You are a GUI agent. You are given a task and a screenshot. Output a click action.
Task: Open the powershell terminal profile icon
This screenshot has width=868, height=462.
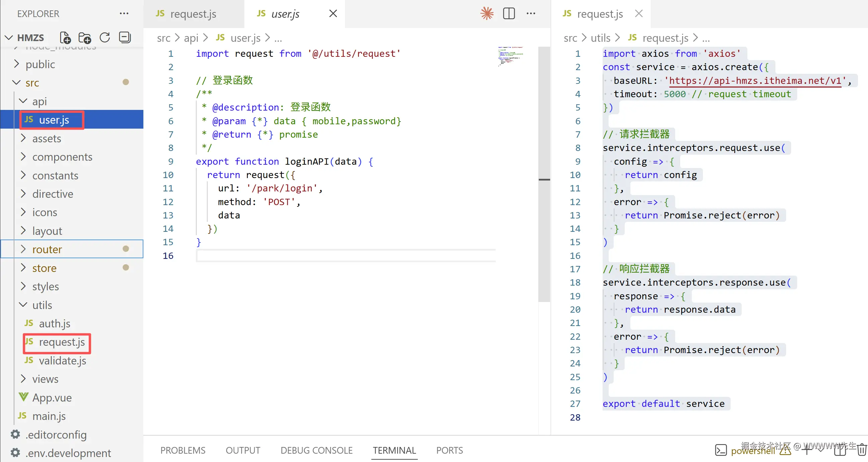[720, 450]
